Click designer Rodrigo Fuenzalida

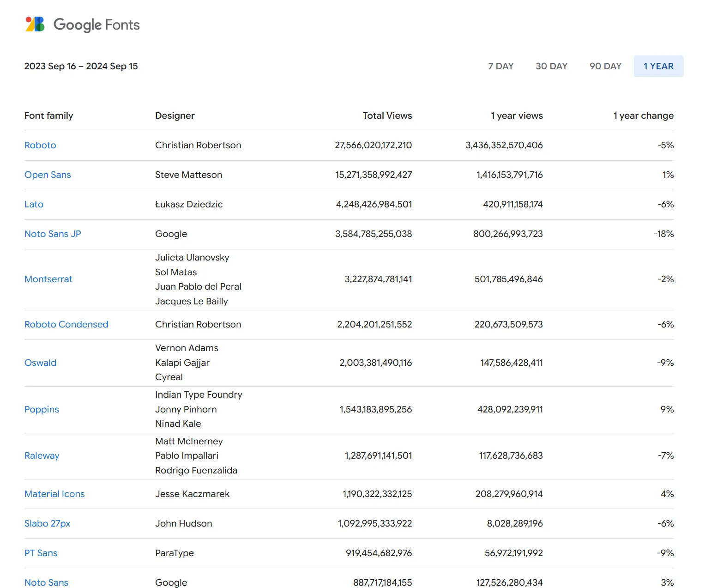tap(196, 470)
